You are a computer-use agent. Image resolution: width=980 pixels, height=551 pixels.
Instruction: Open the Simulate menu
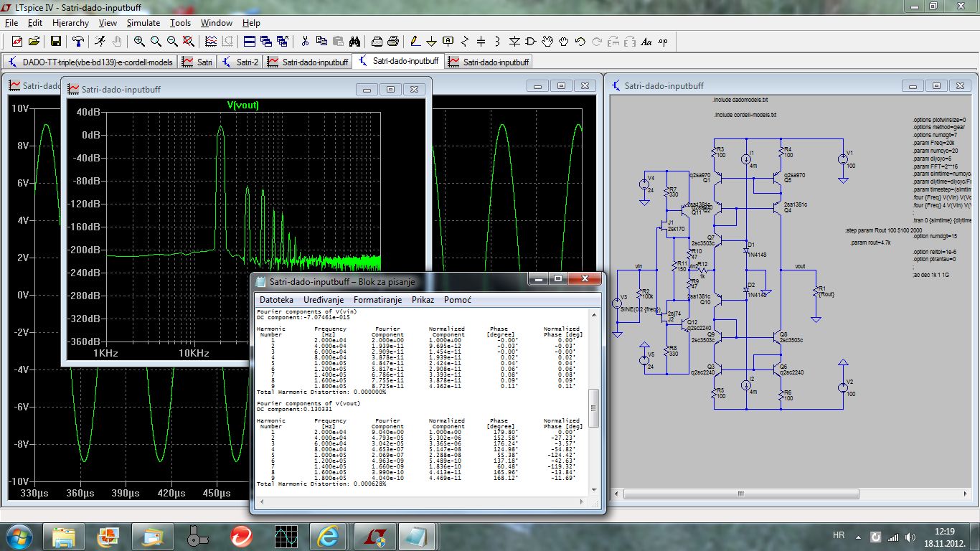(143, 23)
